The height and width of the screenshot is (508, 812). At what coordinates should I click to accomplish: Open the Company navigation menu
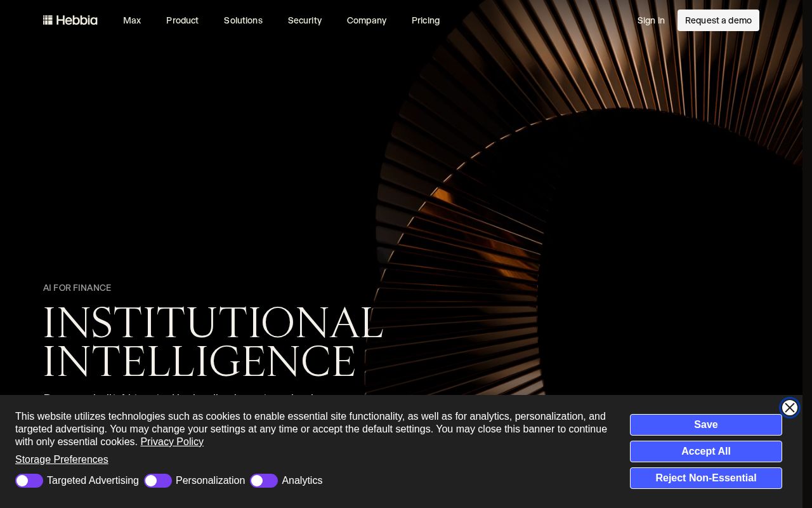coord(367,20)
